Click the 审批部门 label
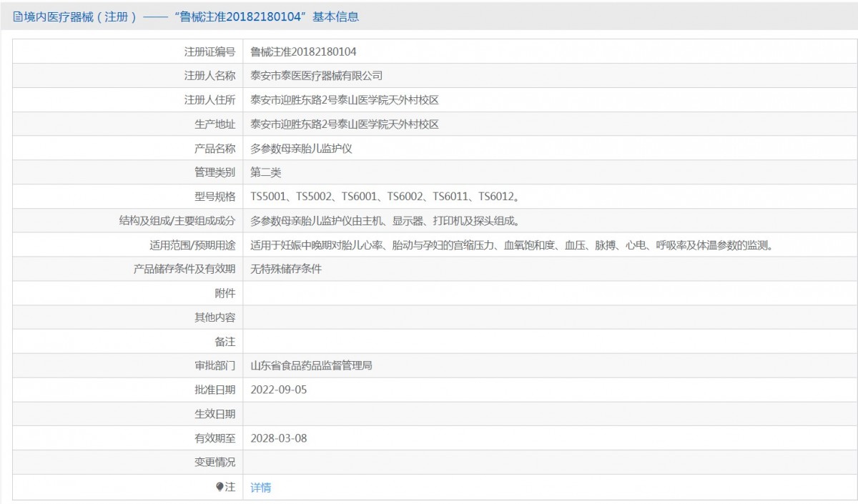 click(214, 366)
